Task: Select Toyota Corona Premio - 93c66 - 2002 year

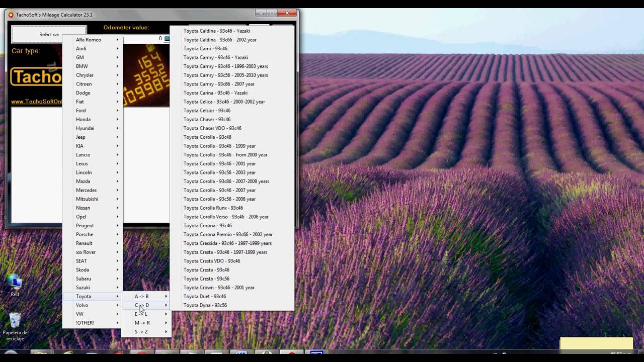Action: pos(232,234)
